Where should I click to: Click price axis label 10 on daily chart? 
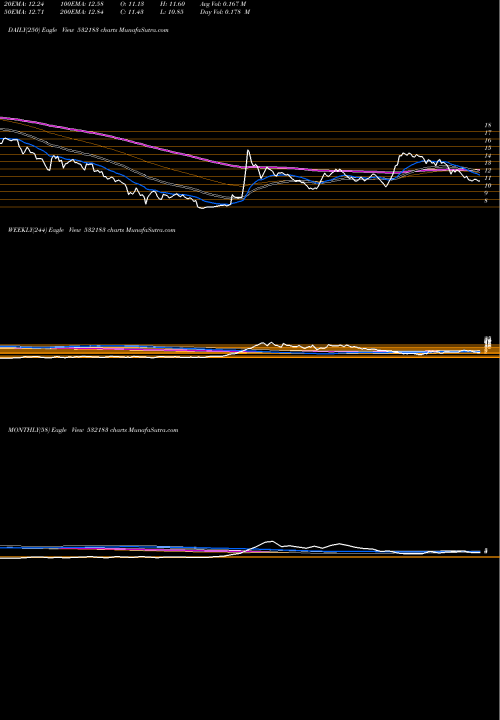488,186
